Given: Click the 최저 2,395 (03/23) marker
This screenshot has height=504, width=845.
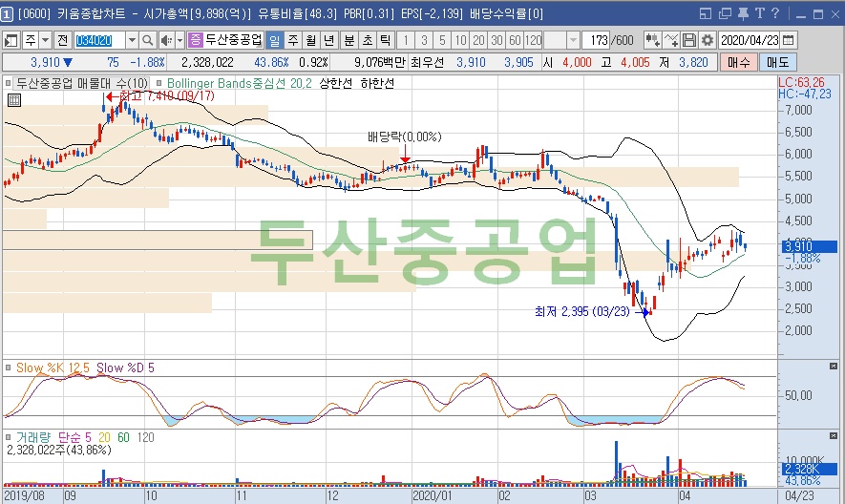Looking at the screenshot, I should pyautogui.click(x=582, y=311).
